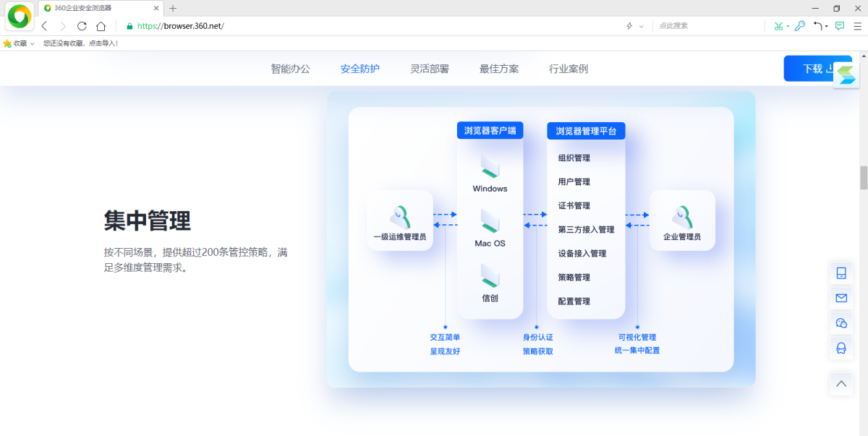Viewport: 868px width, 436px height.
Task: Open the feedback message icon
Action: tap(839, 25)
